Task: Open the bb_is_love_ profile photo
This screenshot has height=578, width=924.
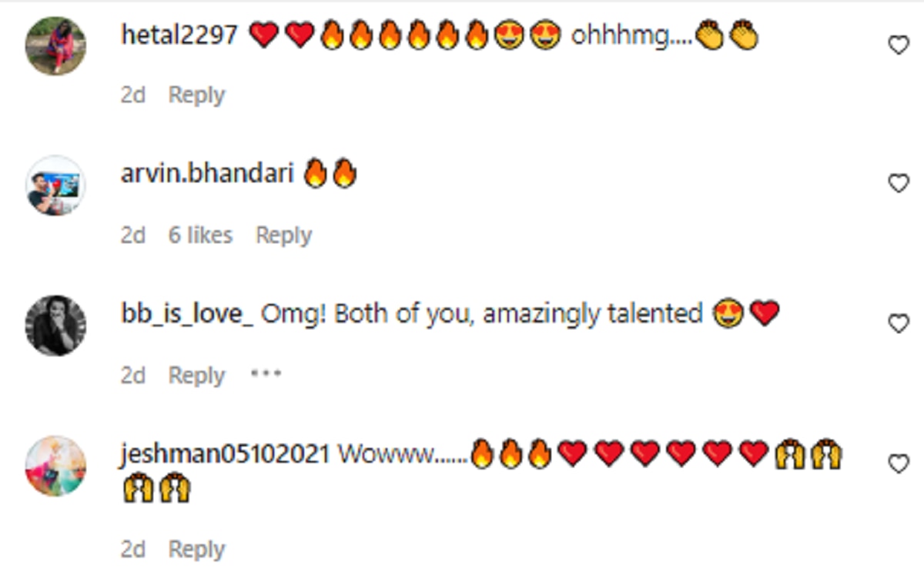Action: tap(55, 325)
